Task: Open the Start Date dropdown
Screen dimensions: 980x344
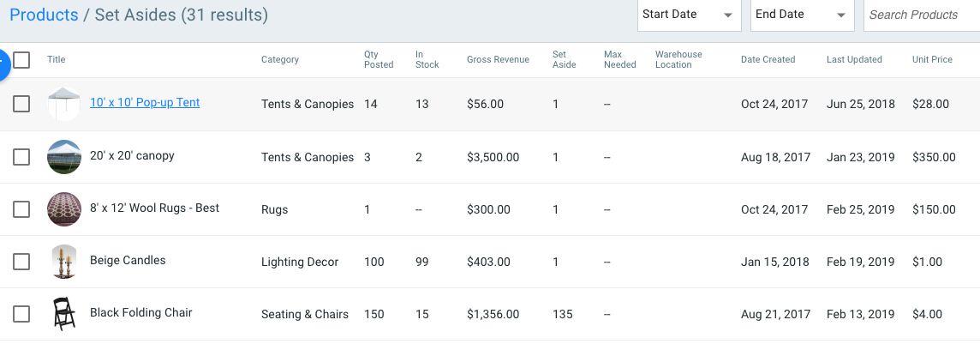Action: pos(688,15)
